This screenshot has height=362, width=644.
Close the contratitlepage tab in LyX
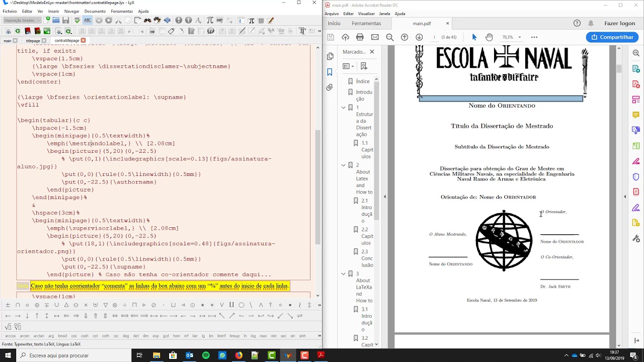tap(83, 41)
